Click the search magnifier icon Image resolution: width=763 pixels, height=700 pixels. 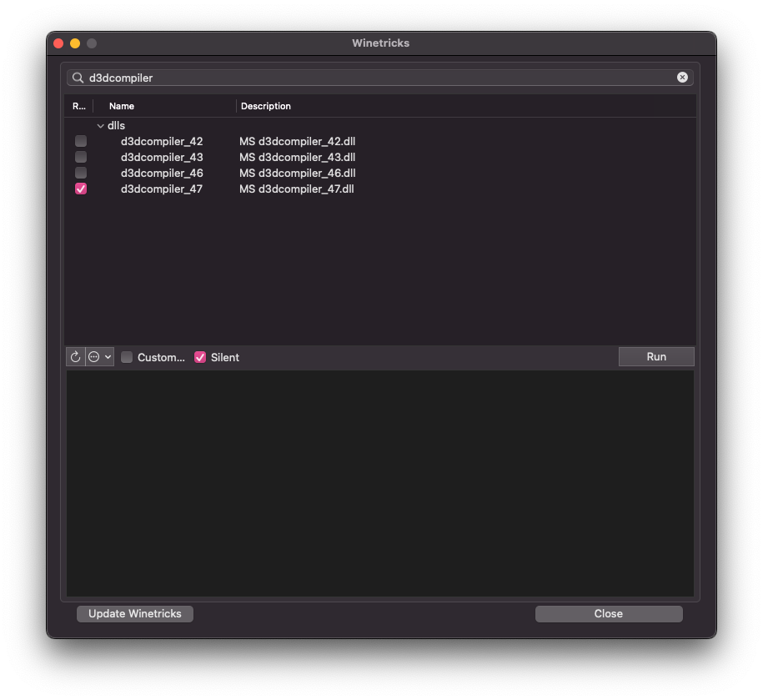click(x=78, y=78)
